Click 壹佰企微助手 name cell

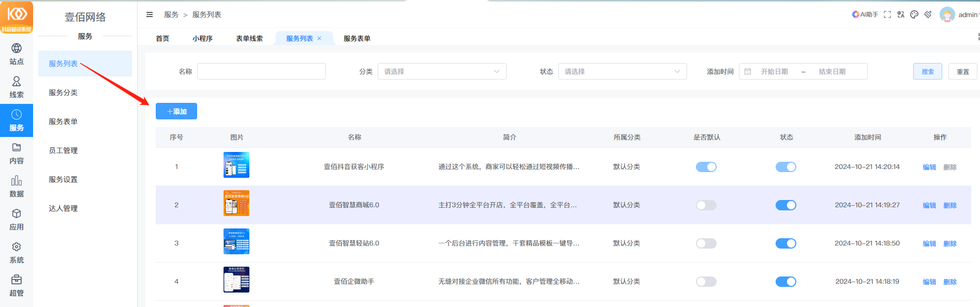click(354, 282)
